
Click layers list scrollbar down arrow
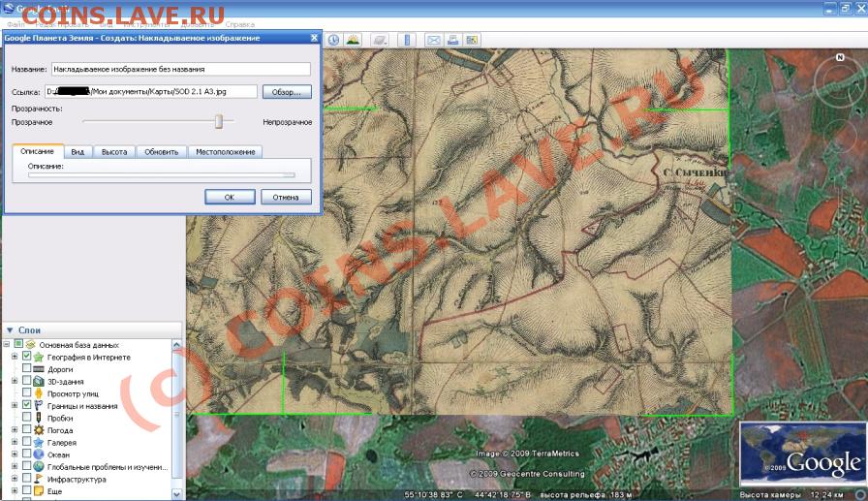(176, 493)
